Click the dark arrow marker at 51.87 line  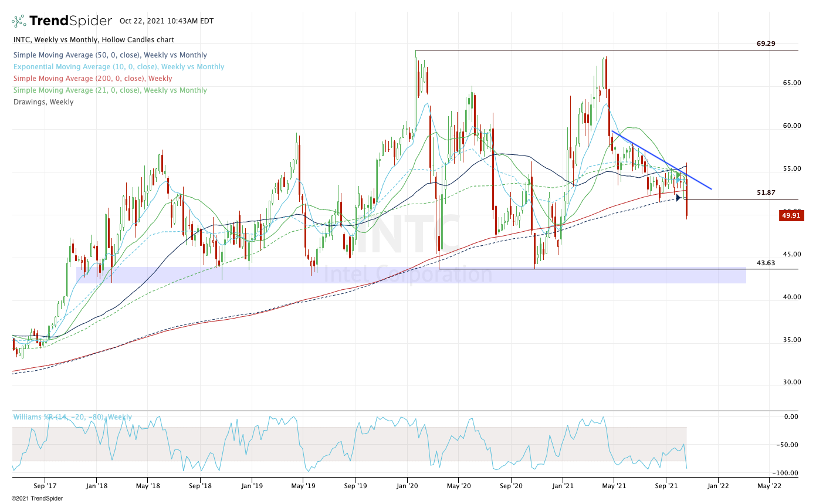click(x=679, y=198)
